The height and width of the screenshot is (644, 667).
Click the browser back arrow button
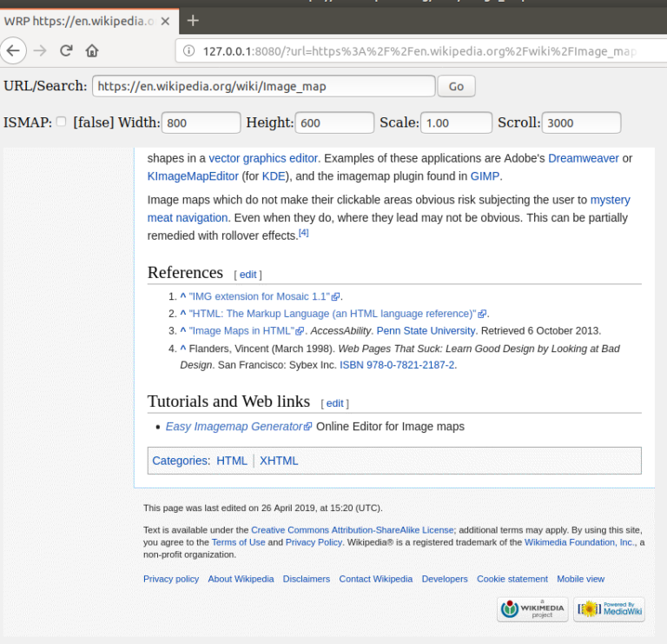pyautogui.click(x=13, y=50)
